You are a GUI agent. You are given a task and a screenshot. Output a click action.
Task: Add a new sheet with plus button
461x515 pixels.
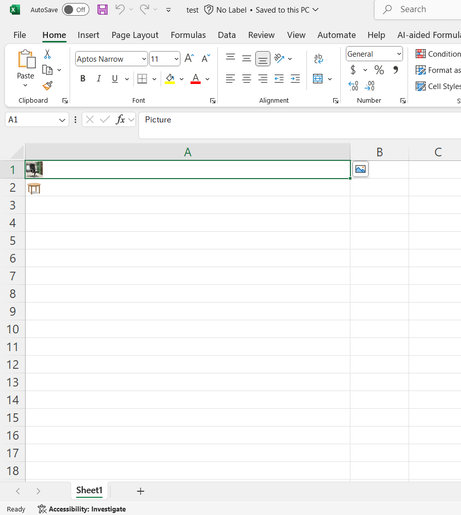click(140, 491)
